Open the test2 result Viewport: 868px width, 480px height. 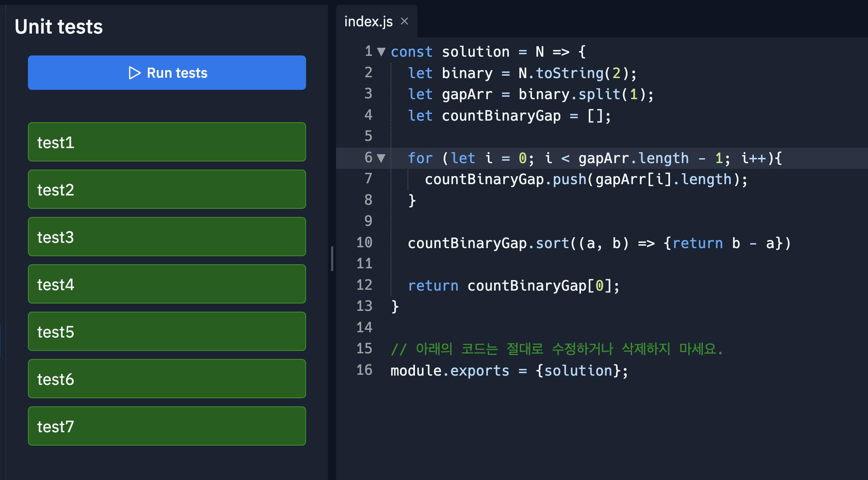point(167,189)
